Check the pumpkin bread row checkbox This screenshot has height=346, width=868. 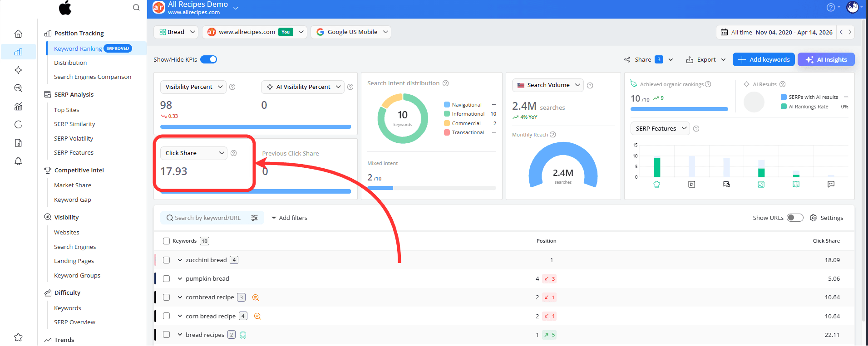(x=166, y=278)
